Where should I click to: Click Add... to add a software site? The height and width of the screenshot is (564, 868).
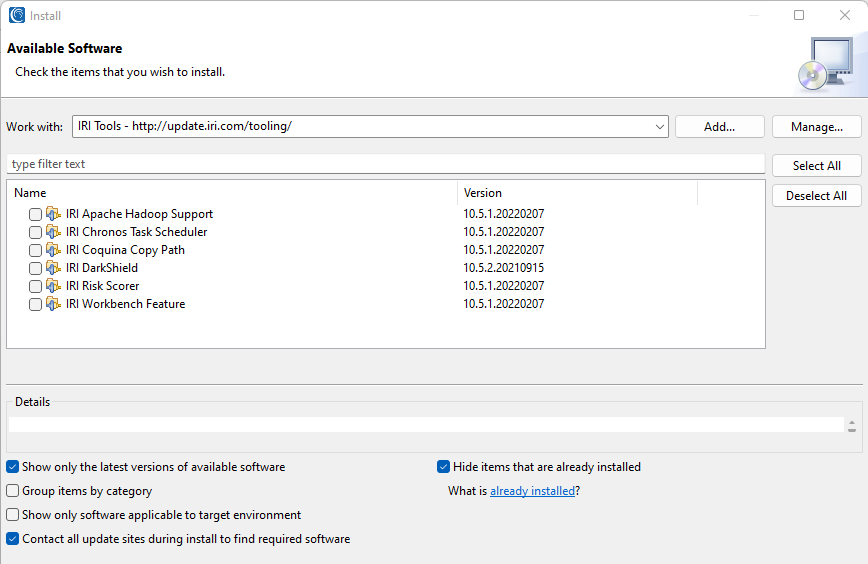[720, 127]
